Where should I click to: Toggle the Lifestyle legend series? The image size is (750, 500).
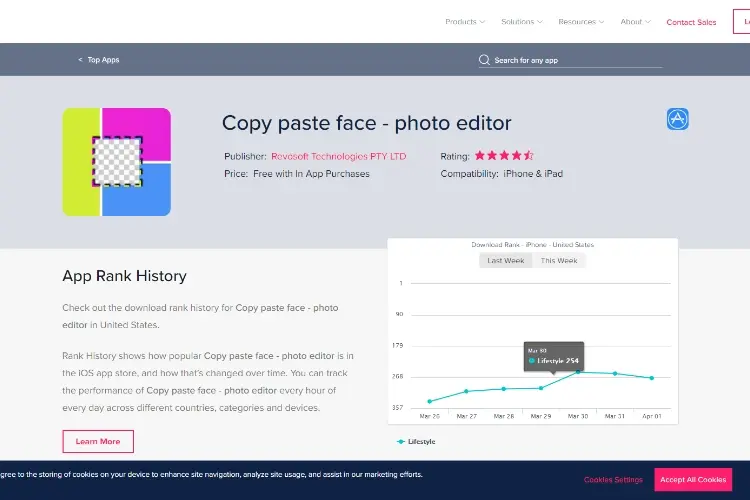[416, 442]
